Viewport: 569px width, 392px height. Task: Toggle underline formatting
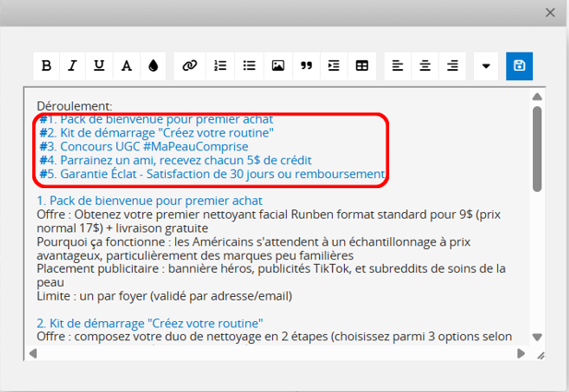(99, 65)
